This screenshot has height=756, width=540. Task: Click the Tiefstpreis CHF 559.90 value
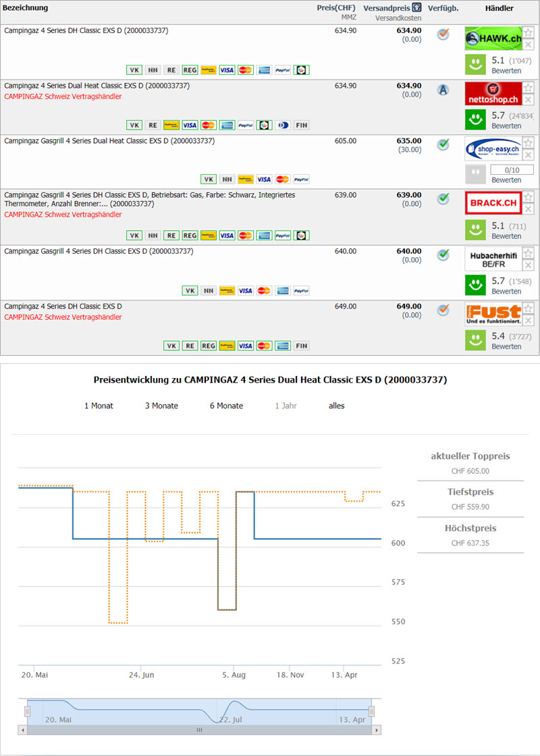coord(470,507)
